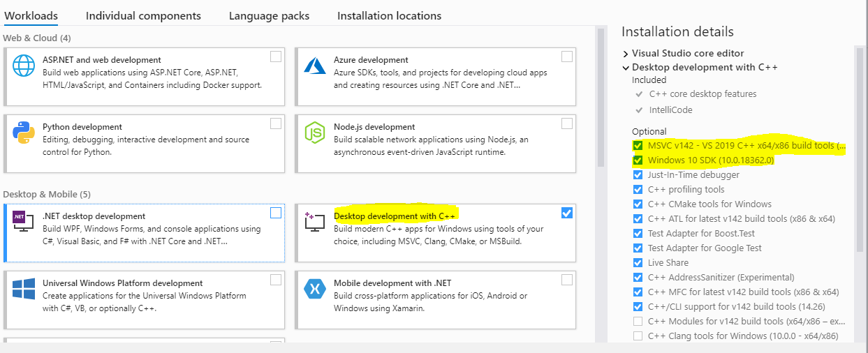Click the Python development snake icon

pos(24,133)
